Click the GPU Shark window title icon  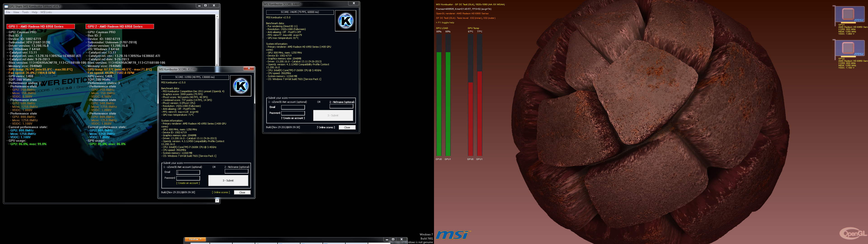6,6
